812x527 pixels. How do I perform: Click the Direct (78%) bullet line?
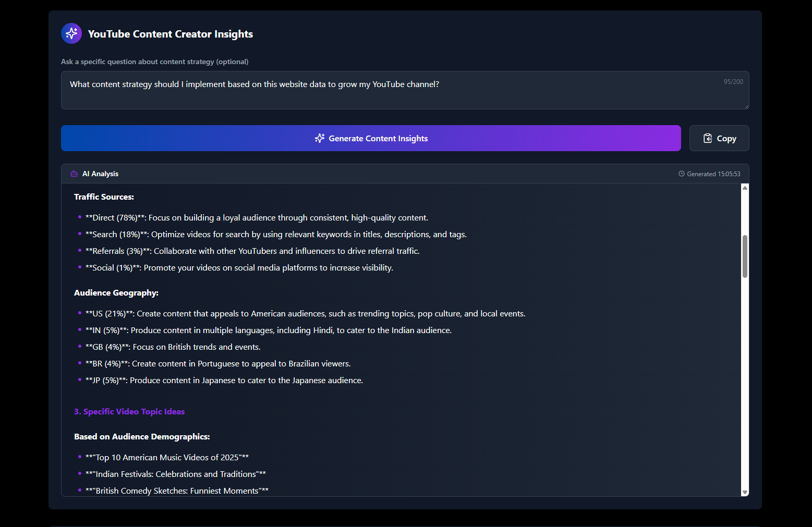(257, 218)
